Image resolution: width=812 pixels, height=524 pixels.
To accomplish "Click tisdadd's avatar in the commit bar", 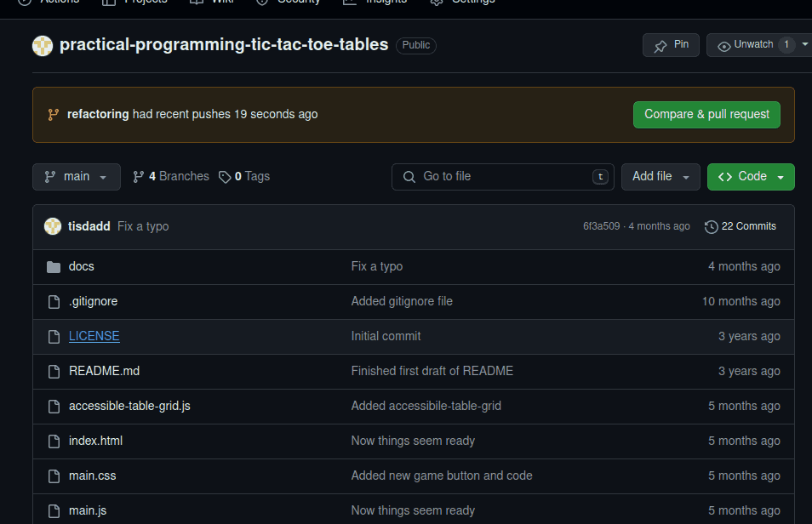I will coord(52,226).
